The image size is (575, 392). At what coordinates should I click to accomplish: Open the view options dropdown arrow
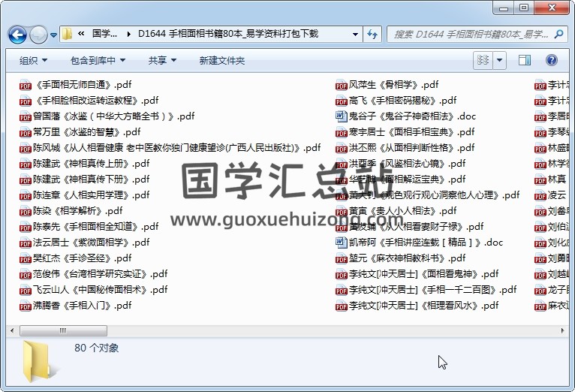click(500, 60)
